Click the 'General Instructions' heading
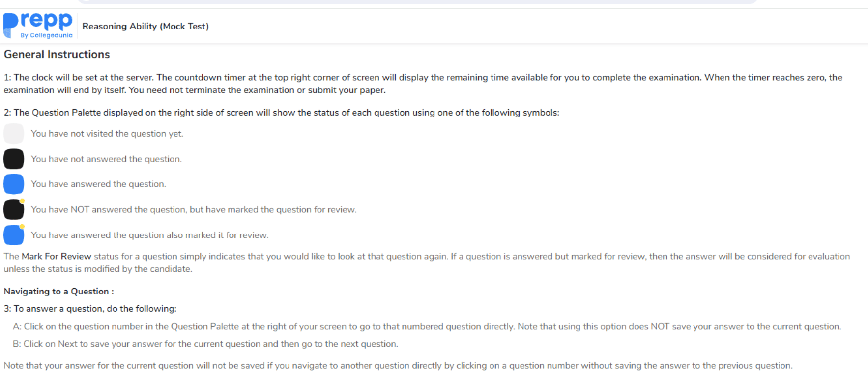868x381 pixels. tap(57, 54)
